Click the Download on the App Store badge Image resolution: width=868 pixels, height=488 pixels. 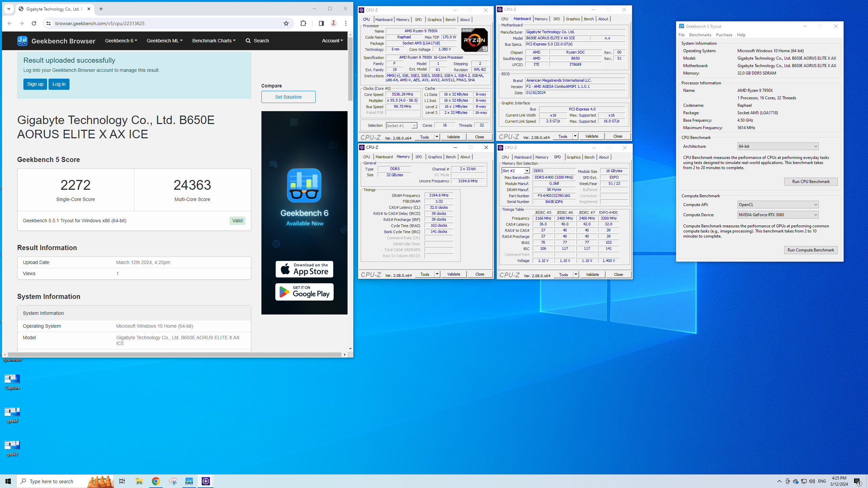304,269
